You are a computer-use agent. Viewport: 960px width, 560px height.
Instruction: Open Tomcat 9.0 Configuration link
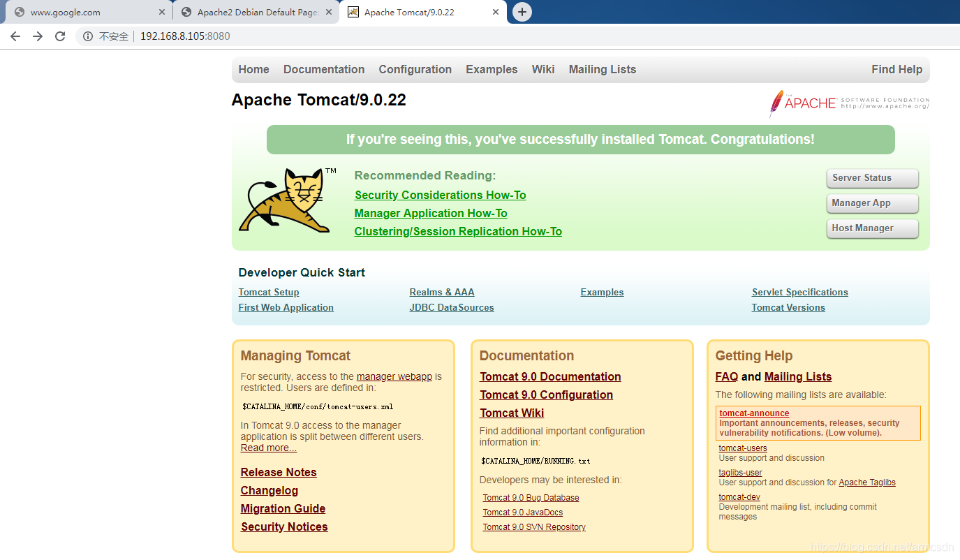click(x=546, y=395)
